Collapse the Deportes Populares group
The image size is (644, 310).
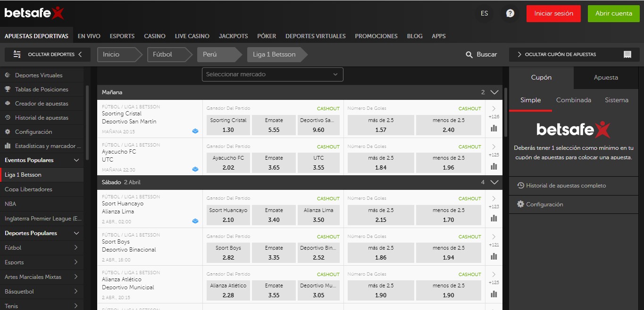coord(76,233)
